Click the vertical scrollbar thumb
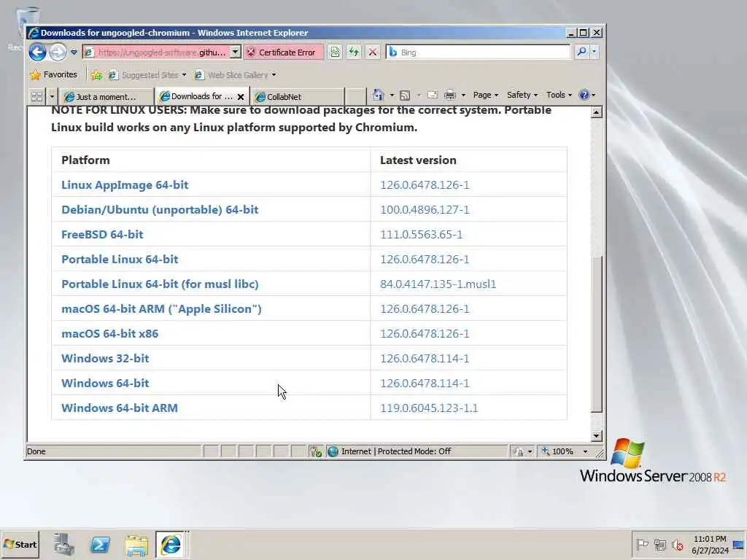This screenshot has height=560, width=747. tap(596, 334)
